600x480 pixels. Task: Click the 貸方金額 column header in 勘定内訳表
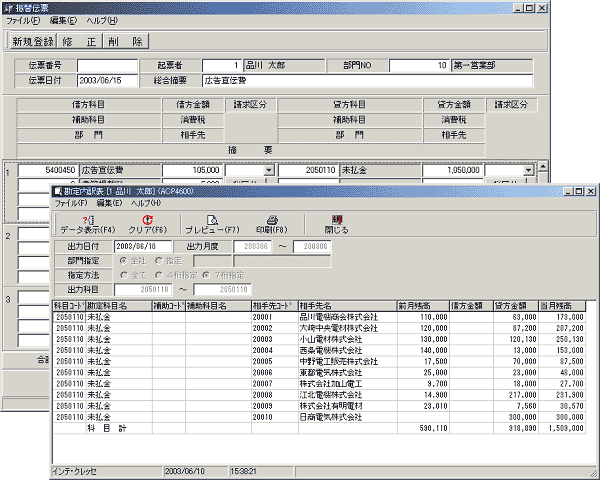[515, 306]
